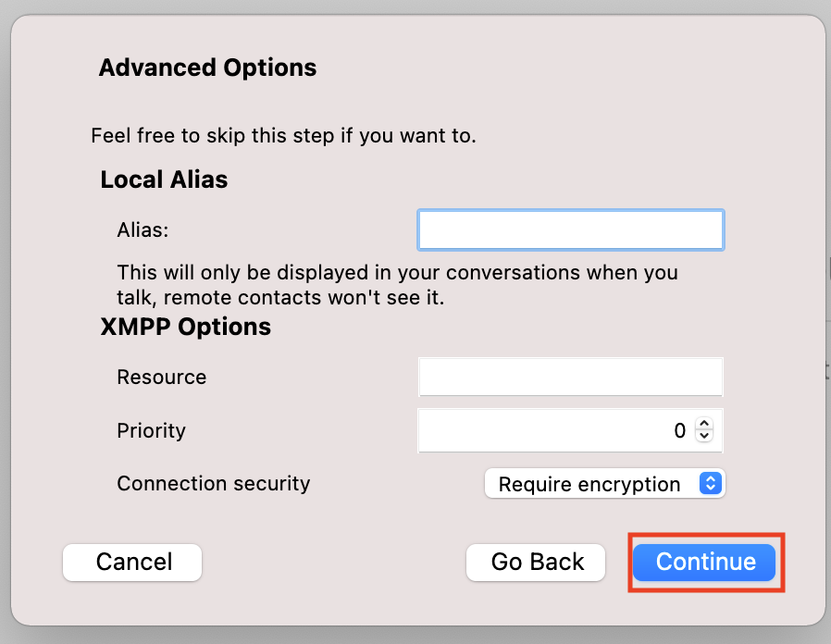831x644 pixels.
Task: Click the Local Alias section heading
Action: coord(165,180)
